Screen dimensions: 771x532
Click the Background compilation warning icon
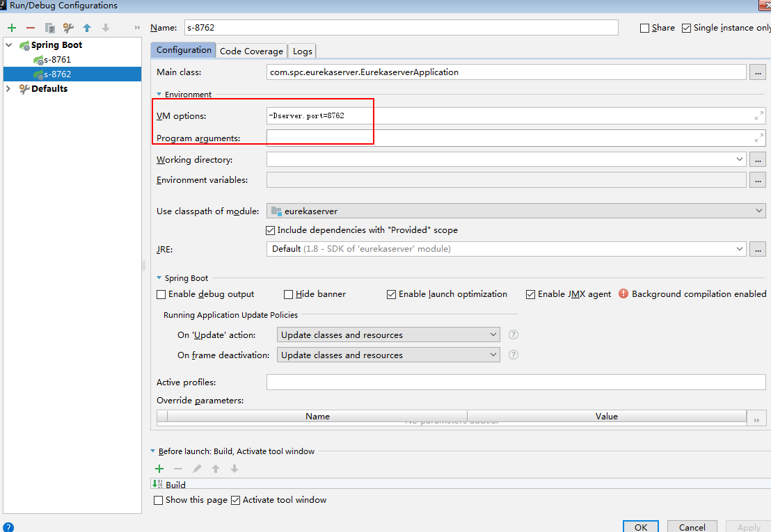click(x=623, y=293)
